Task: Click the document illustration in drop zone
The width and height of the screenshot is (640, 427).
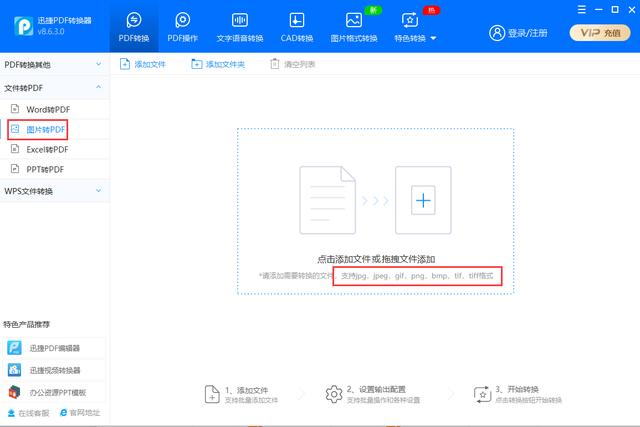Action: point(327,200)
